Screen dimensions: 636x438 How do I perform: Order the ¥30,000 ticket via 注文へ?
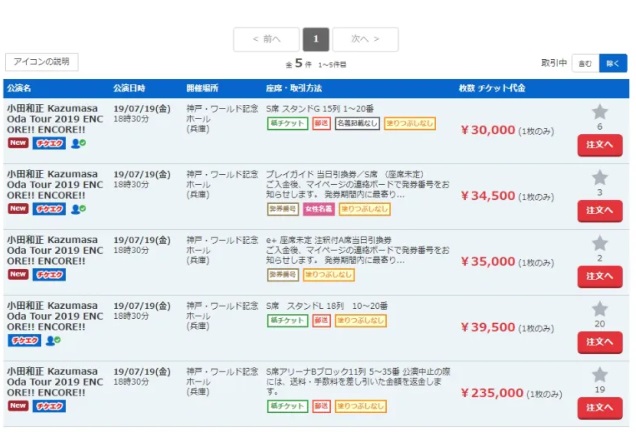[600, 145]
